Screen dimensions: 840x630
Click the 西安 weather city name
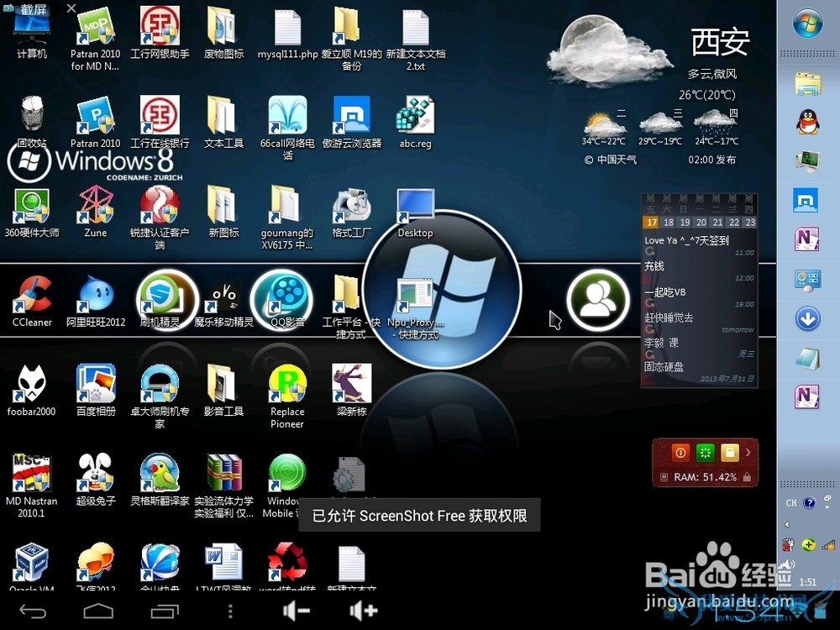coord(720,42)
